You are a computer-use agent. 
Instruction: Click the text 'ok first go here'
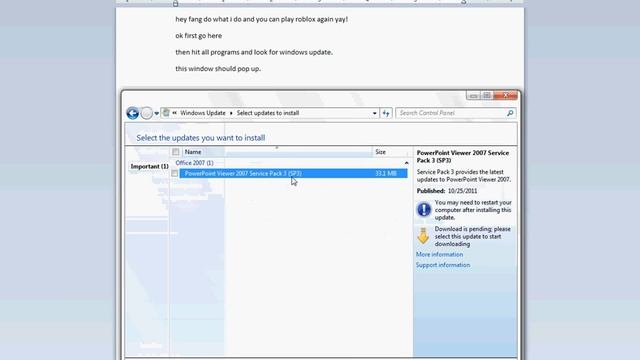tap(199, 36)
